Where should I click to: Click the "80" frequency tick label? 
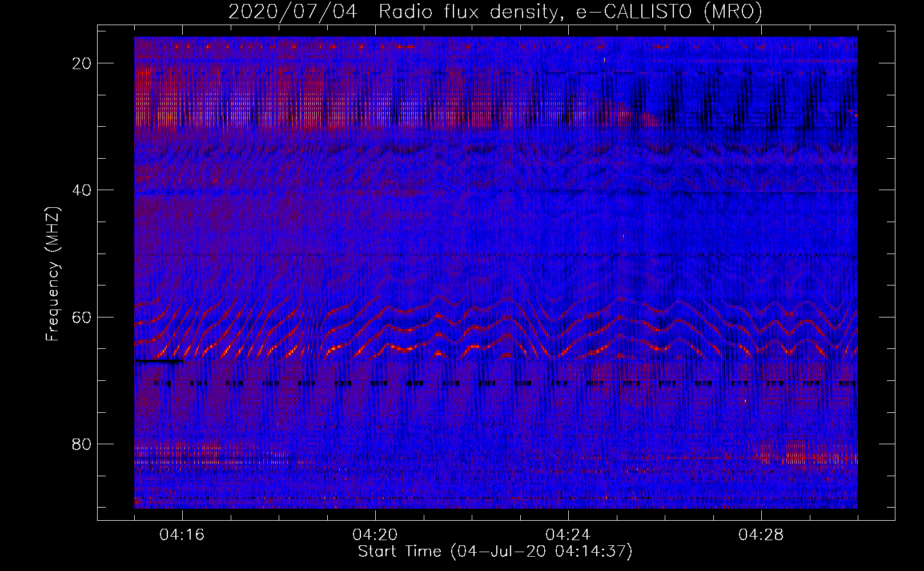click(x=82, y=444)
